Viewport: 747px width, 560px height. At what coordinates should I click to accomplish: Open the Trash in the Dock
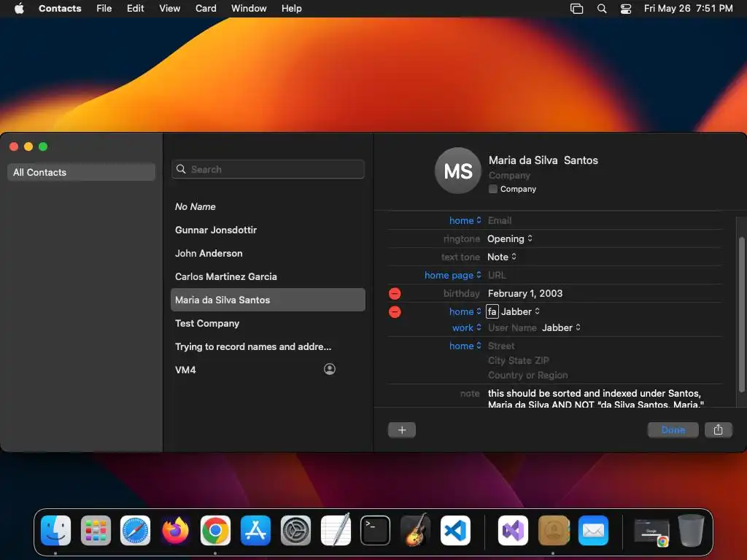(x=692, y=531)
